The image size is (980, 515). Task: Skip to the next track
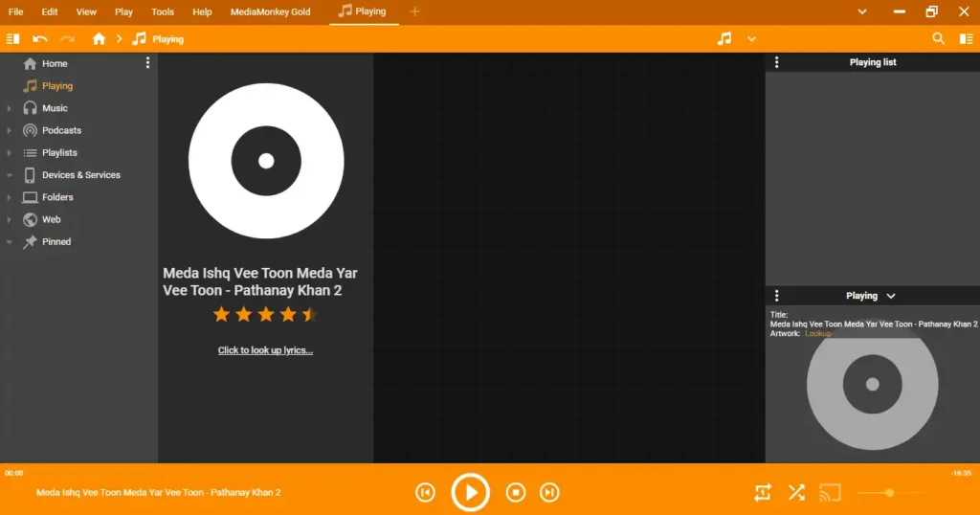[x=549, y=492]
